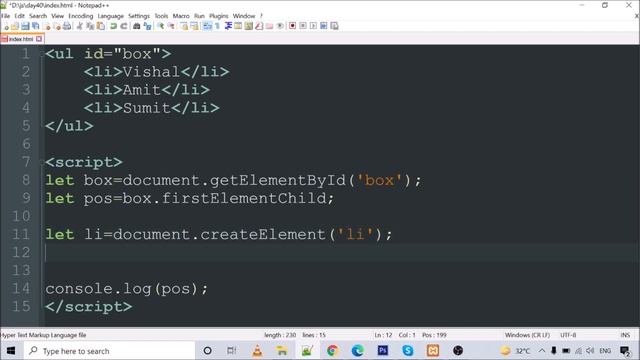This screenshot has width=640, height=360.
Task: Collapse the fold marker at line 7
Action: [x=42, y=162]
